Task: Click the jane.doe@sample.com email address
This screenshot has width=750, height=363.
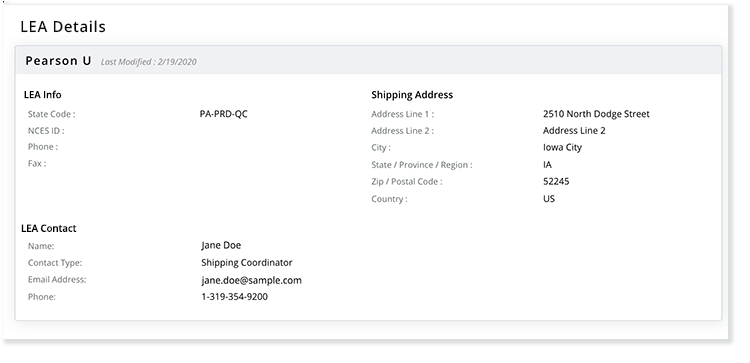Action: point(252,280)
